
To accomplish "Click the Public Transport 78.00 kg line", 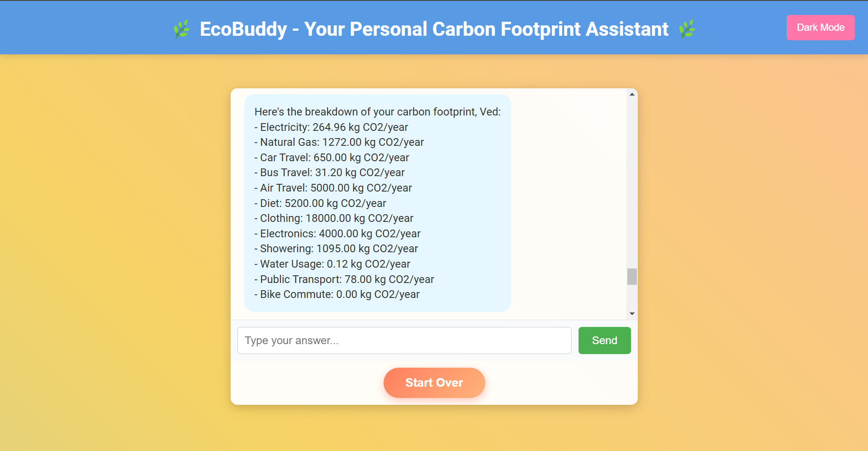I will 344,279.
